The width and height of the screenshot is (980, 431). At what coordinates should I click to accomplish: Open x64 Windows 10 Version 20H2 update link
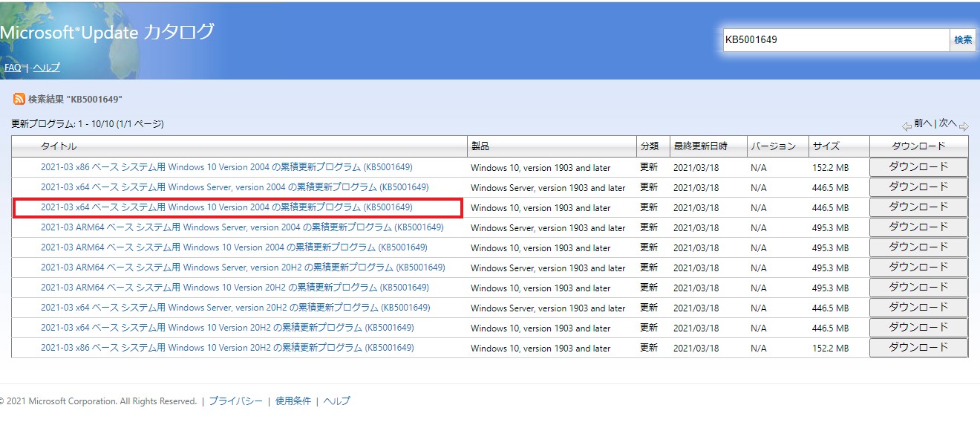point(227,328)
